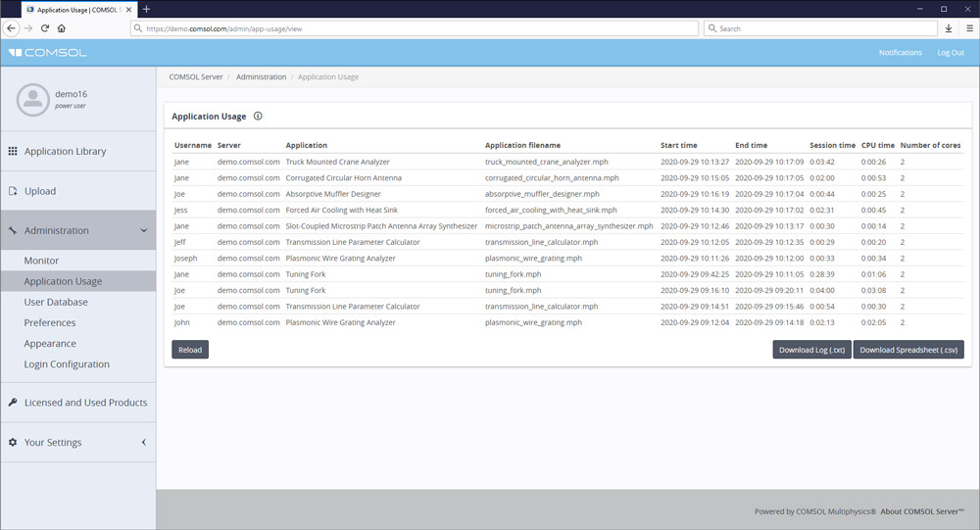Click the Application Library grid icon
The width and height of the screenshot is (980, 530).
coord(13,151)
